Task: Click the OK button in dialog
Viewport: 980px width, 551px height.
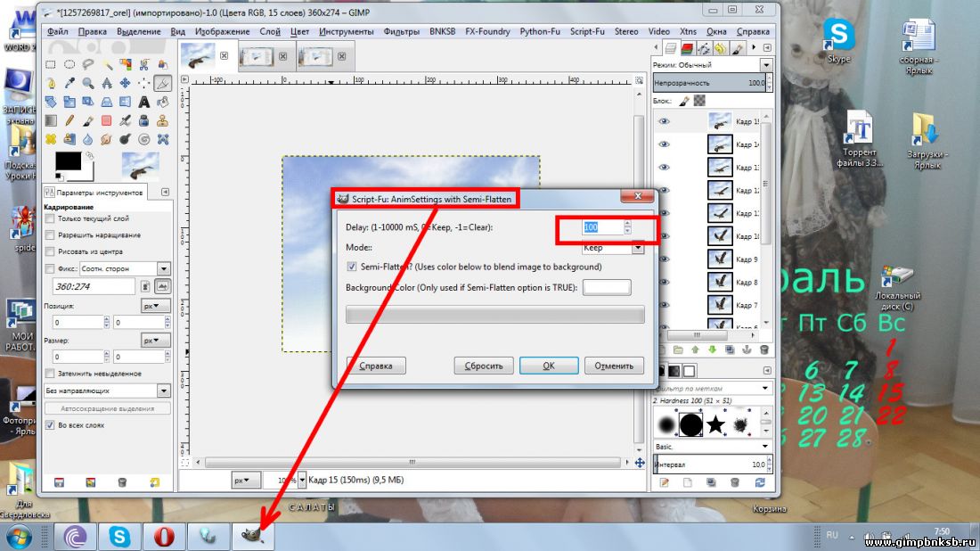Action: coord(549,366)
